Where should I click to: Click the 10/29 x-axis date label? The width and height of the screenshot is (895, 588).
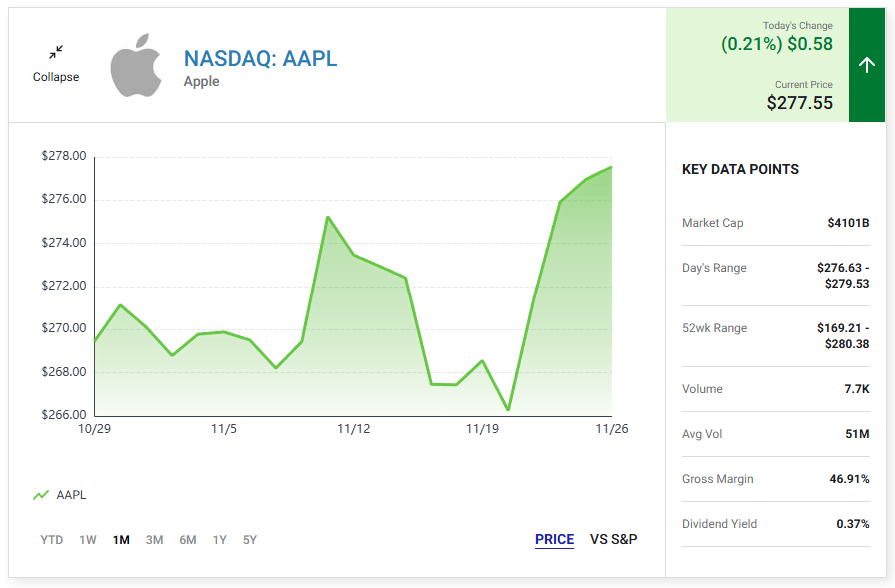click(x=94, y=429)
